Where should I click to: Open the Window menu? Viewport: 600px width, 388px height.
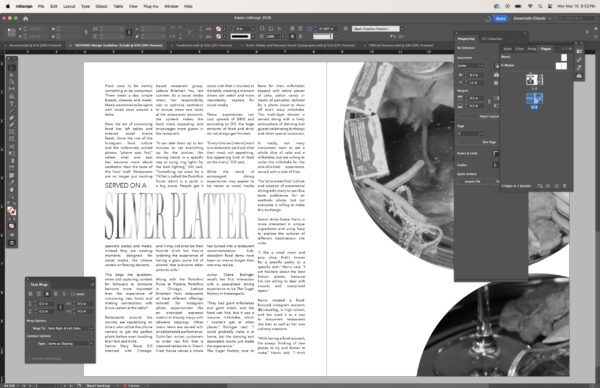(x=171, y=7)
